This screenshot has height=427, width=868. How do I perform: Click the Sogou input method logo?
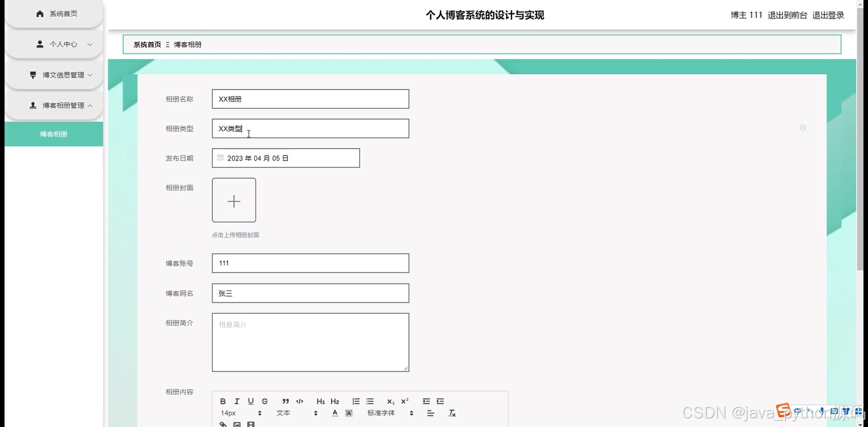tap(783, 411)
